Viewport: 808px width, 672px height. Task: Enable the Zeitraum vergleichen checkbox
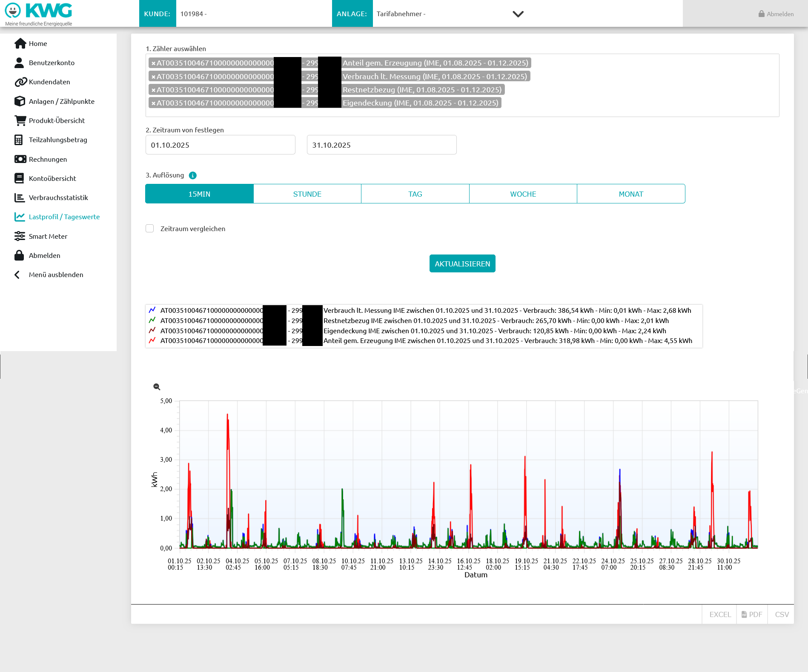pos(150,229)
